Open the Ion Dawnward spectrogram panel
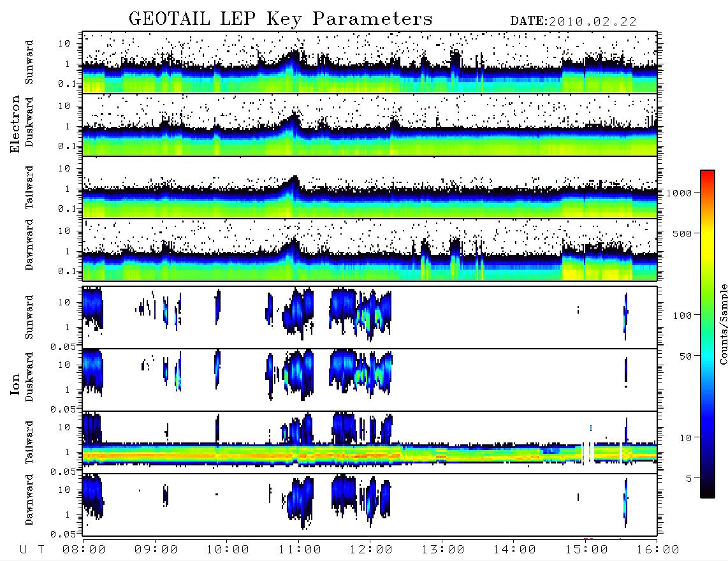The height and width of the screenshot is (561, 728). point(370,505)
